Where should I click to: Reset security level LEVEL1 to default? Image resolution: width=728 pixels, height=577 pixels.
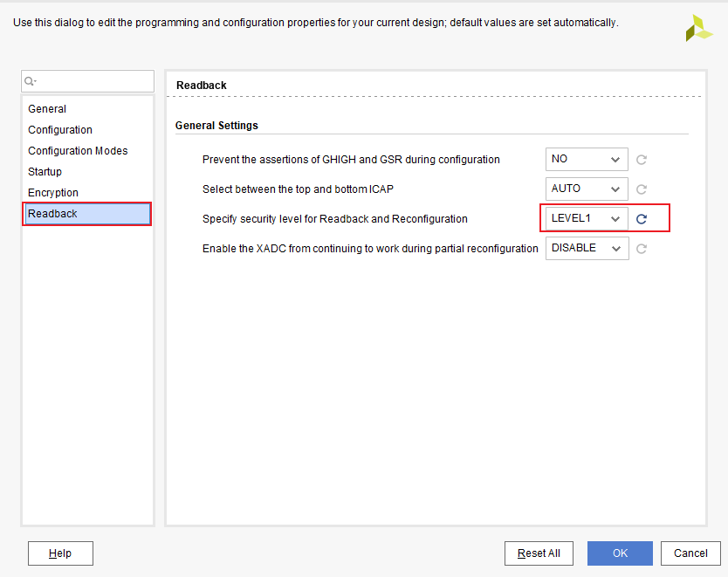642,219
